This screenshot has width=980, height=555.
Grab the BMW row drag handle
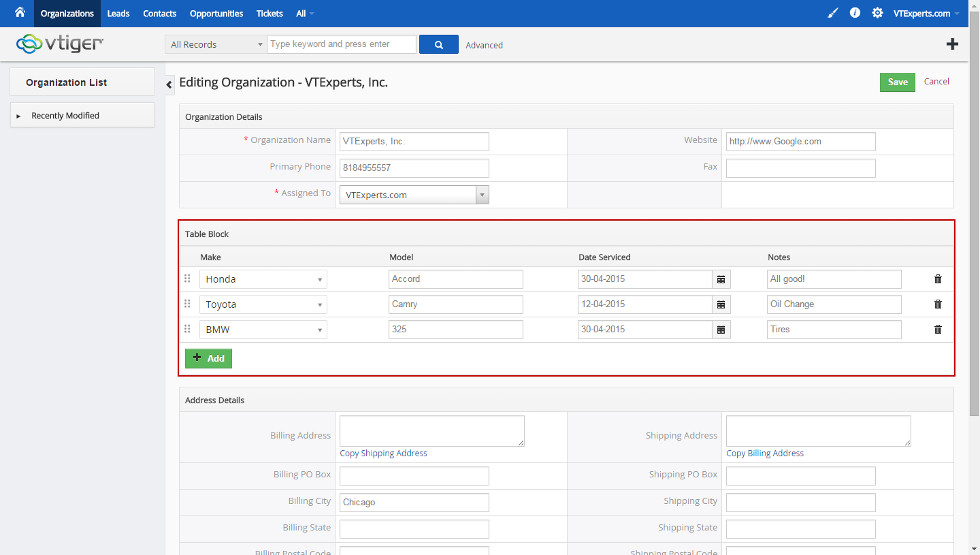click(187, 329)
